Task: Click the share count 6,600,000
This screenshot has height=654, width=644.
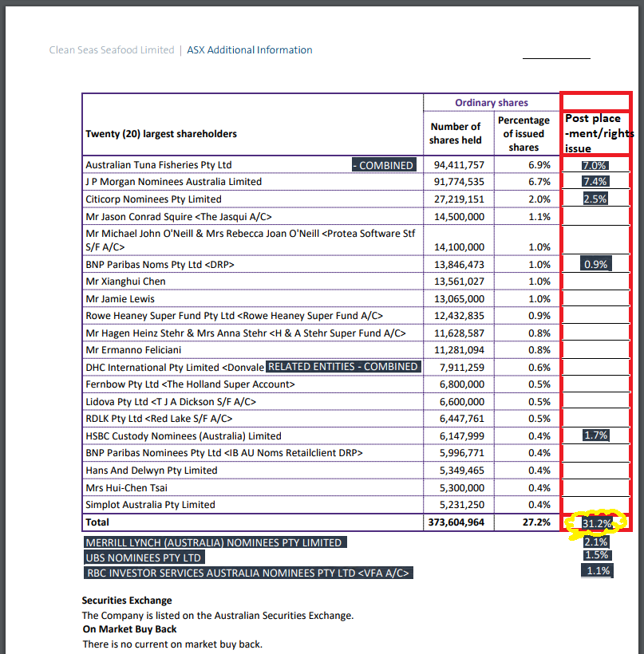Action: click(461, 402)
